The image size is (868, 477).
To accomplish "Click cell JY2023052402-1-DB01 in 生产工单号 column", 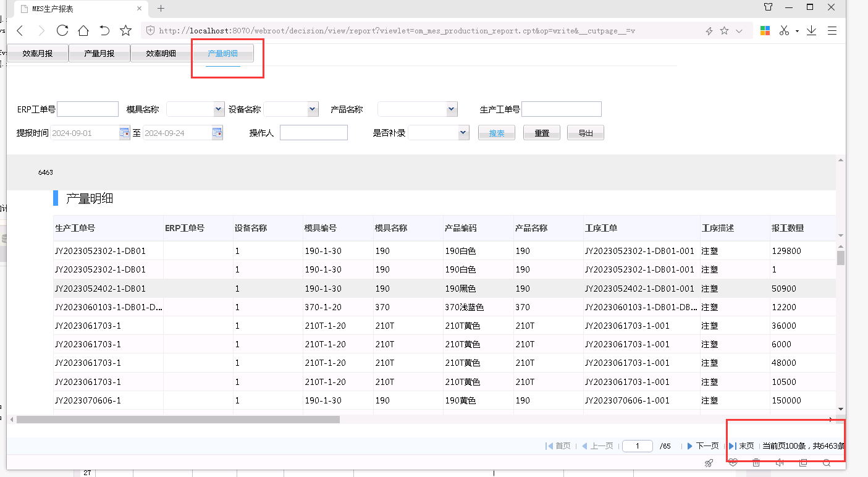I will [108, 289].
